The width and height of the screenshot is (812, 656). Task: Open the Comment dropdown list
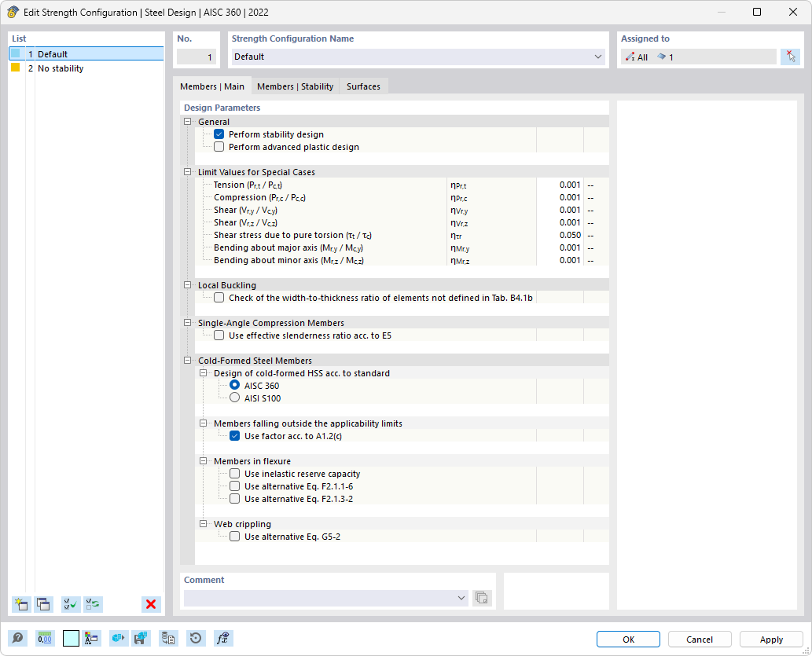tap(461, 598)
